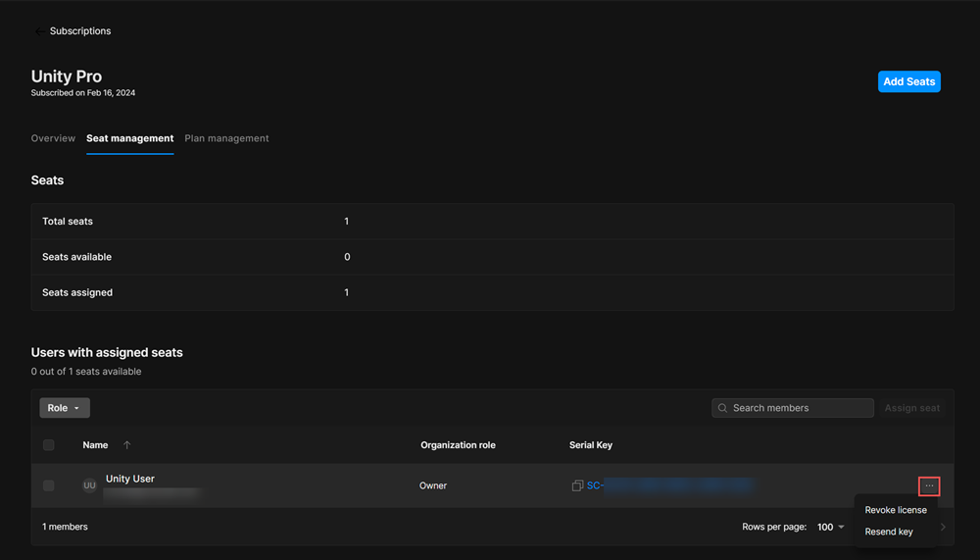Click the UU avatar icon
980x560 pixels.
pyautogui.click(x=89, y=485)
